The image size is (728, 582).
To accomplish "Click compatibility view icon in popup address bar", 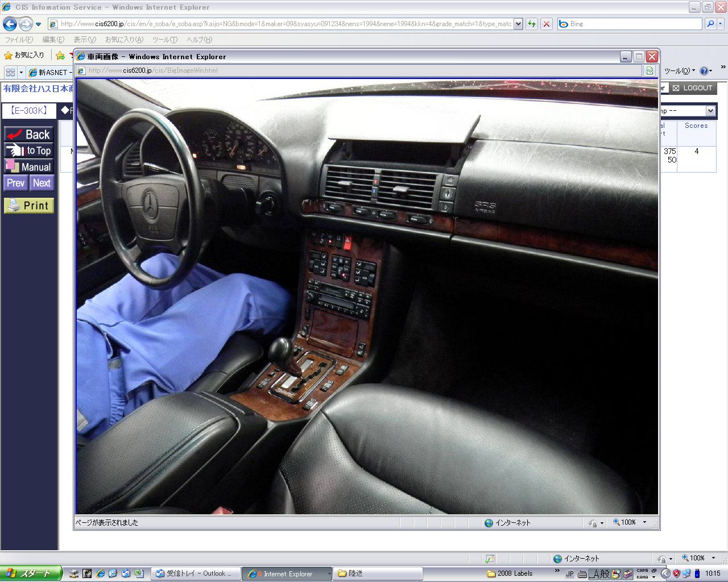I will [x=650, y=70].
